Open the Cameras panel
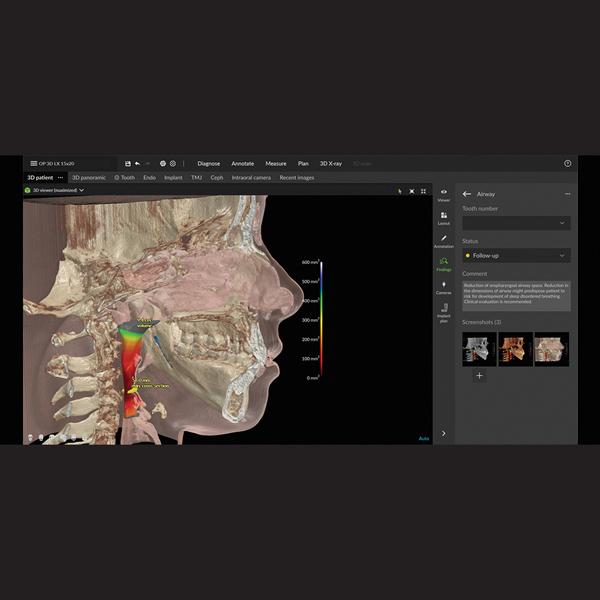 443,287
